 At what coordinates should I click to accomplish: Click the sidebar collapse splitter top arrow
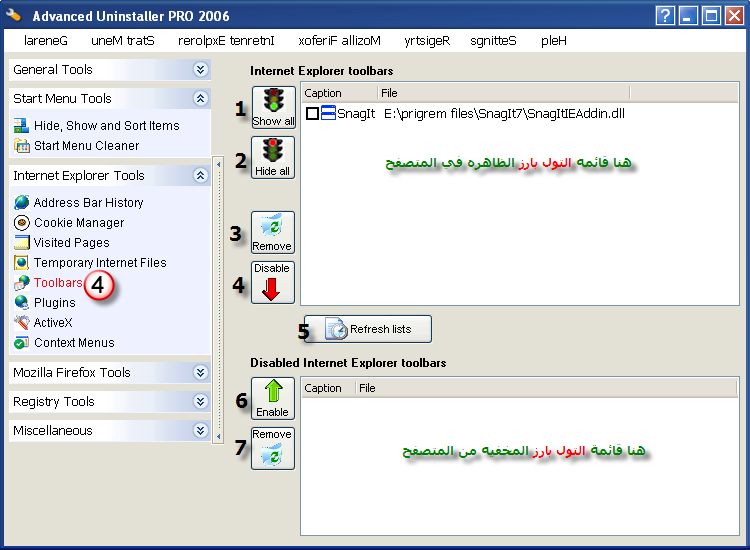(x=219, y=164)
